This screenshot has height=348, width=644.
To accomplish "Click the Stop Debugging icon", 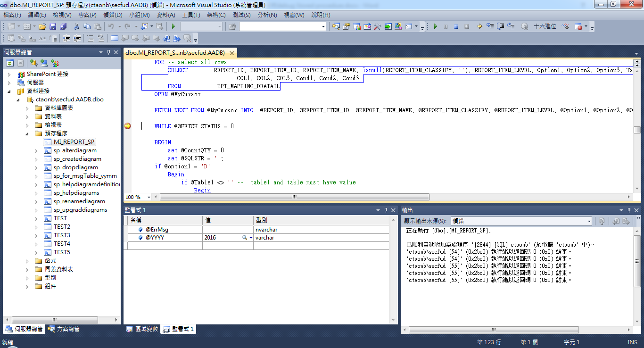I will [x=456, y=26].
